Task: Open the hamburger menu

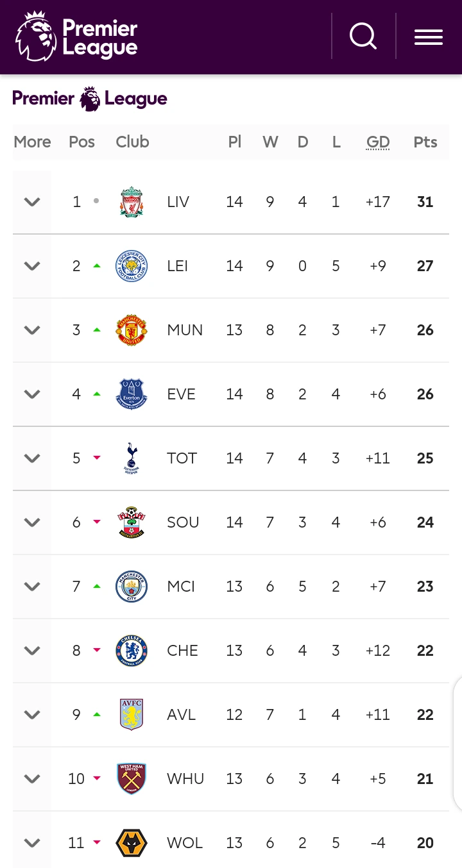Action: (x=428, y=37)
